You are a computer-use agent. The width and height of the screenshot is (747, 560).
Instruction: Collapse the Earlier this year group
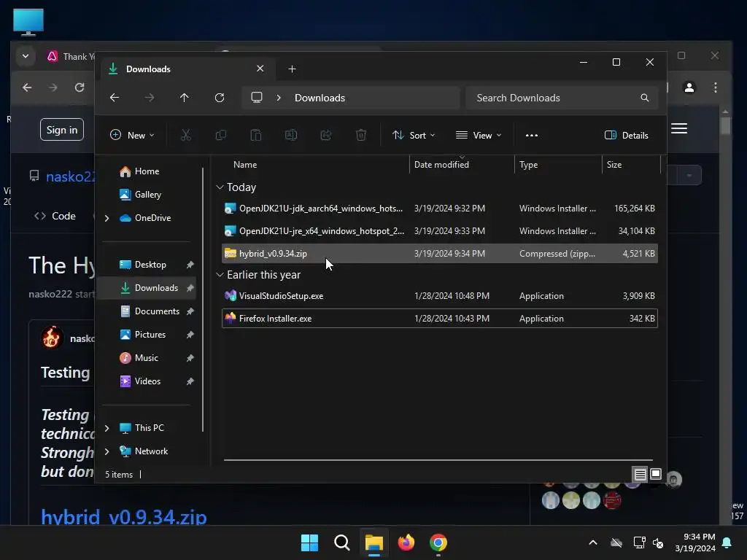click(x=220, y=275)
